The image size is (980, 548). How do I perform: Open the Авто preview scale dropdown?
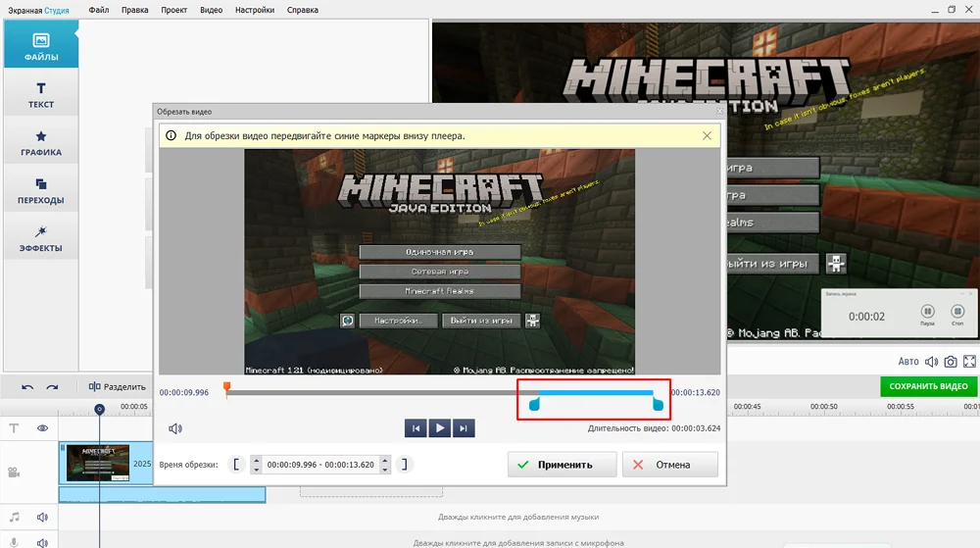pyautogui.click(x=908, y=362)
